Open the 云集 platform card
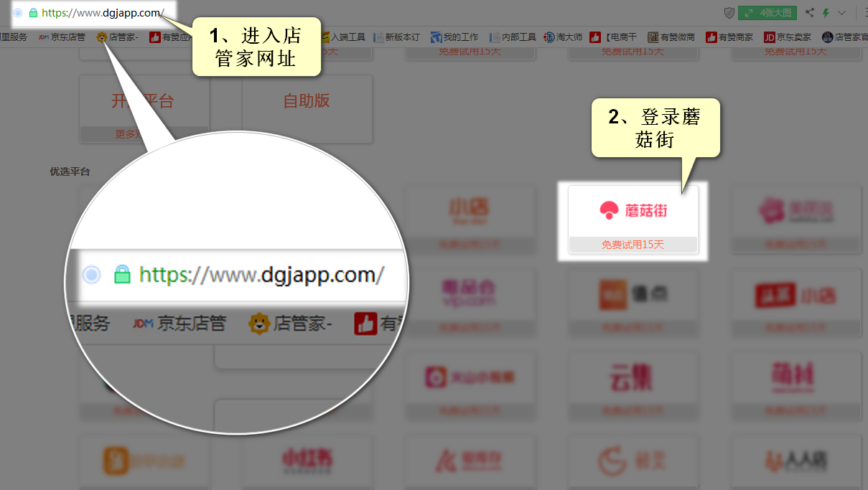The width and height of the screenshot is (868, 490). coord(633,385)
